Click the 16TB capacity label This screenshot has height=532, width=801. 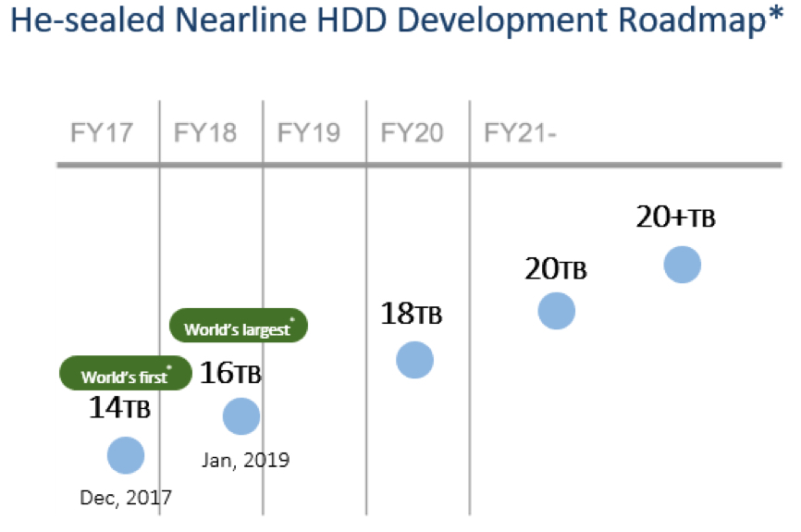(230, 372)
